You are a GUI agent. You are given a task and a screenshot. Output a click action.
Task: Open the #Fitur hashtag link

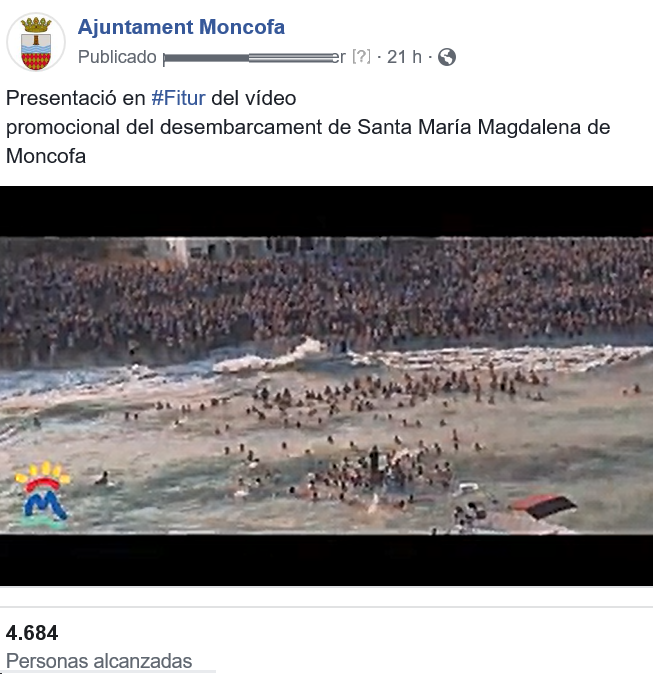[x=178, y=98]
